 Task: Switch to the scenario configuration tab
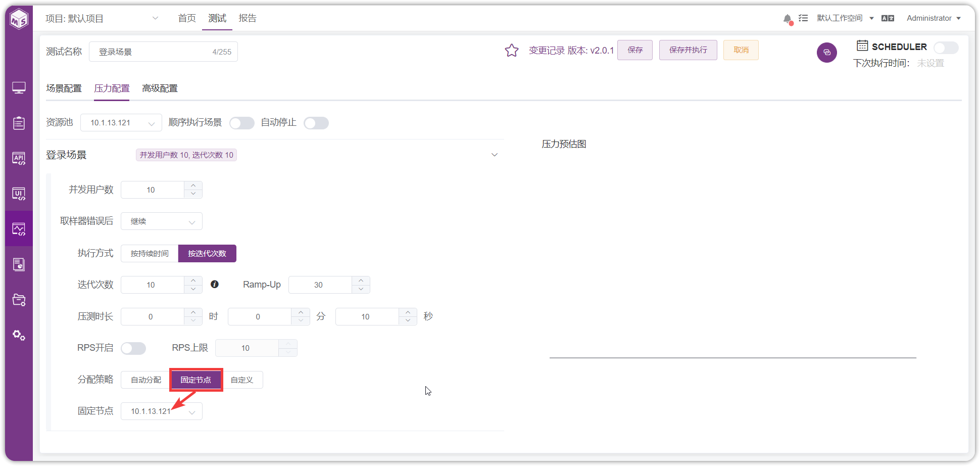[x=64, y=88]
